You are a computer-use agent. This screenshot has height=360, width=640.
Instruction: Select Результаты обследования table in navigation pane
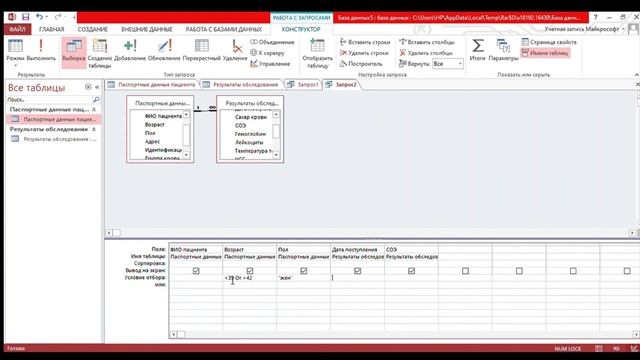(x=54, y=139)
